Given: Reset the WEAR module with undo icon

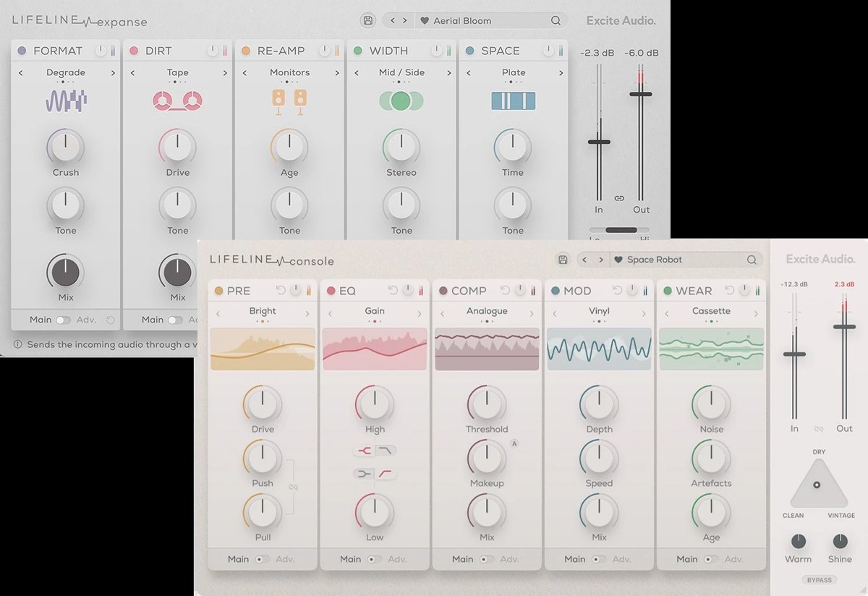Looking at the screenshot, I should [729, 291].
